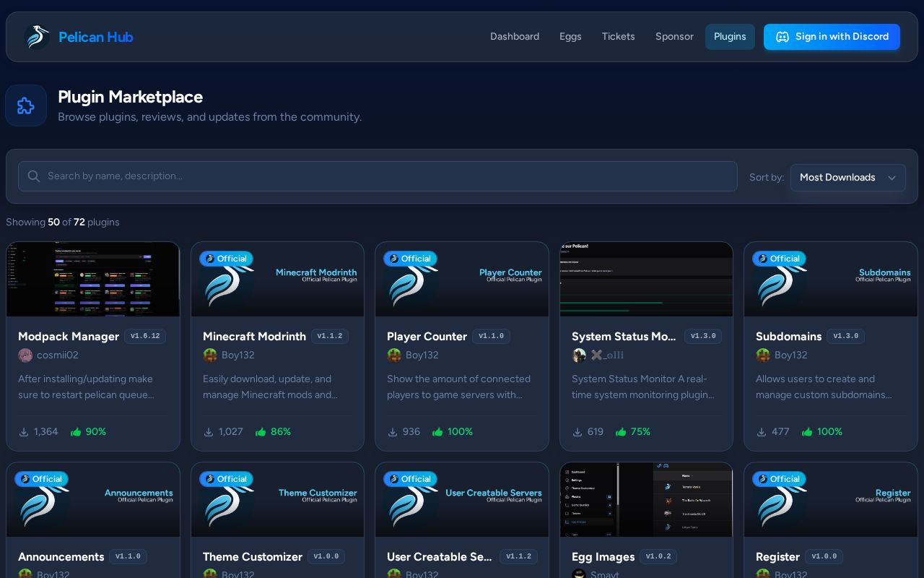The image size is (924, 578).
Task: Open the Egg Images screenshot thumbnail
Action: coord(646,499)
